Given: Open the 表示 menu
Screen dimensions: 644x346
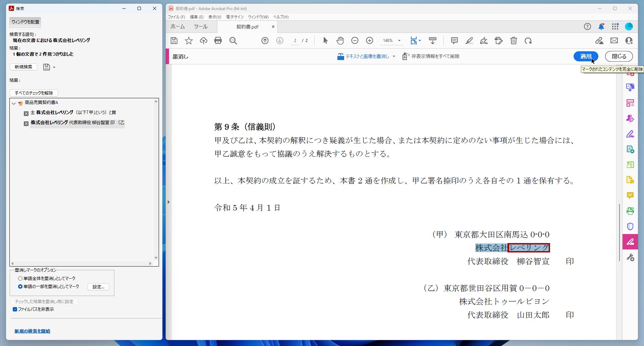Looking at the screenshot, I should (215, 17).
